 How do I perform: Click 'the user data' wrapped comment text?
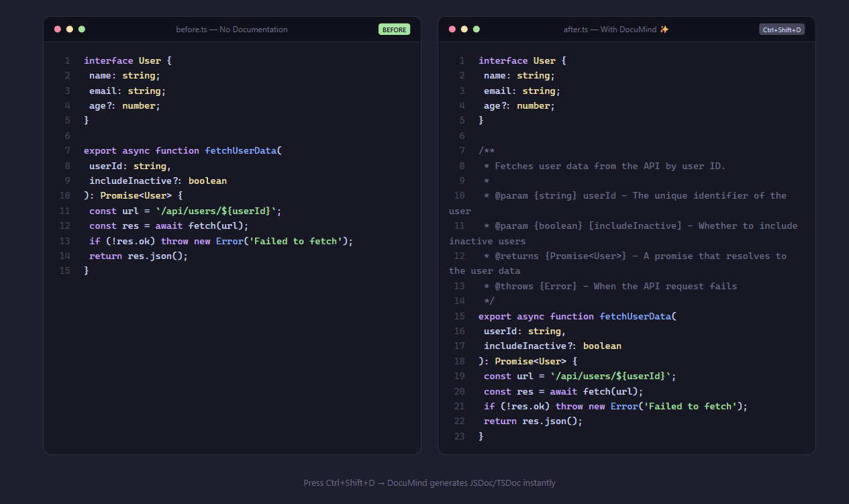click(x=485, y=270)
